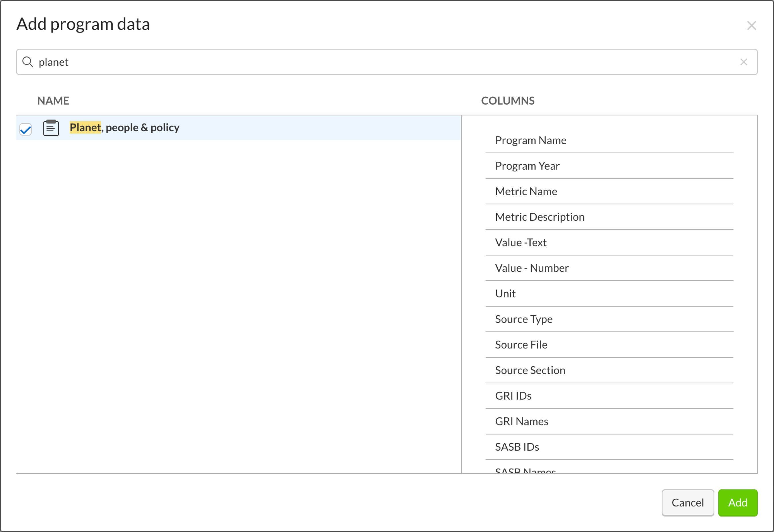Select the GRI IDs column
This screenshot has width=774, height=532.
tap(609, 396)
